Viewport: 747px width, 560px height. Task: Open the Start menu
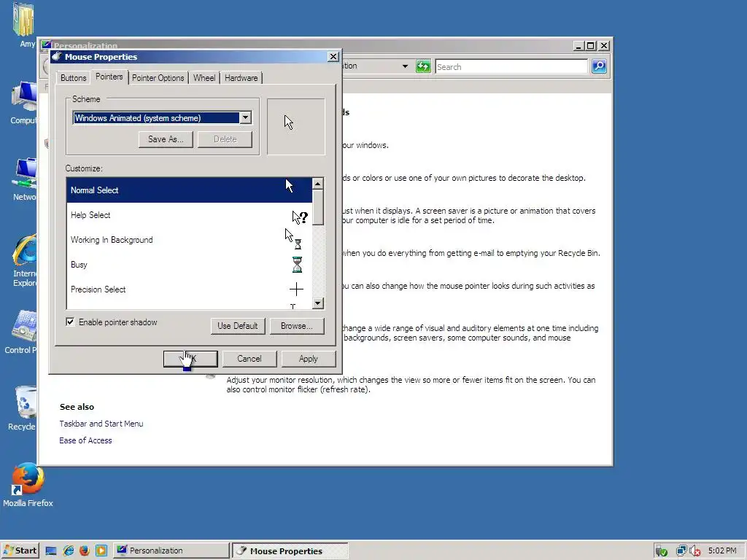tap(20, 551)
